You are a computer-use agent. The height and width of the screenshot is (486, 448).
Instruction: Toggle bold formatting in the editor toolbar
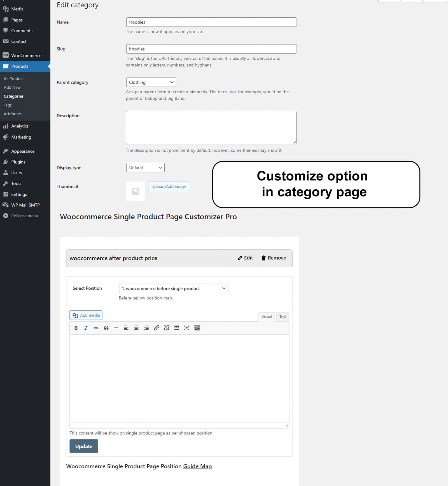tap(76, 328)
